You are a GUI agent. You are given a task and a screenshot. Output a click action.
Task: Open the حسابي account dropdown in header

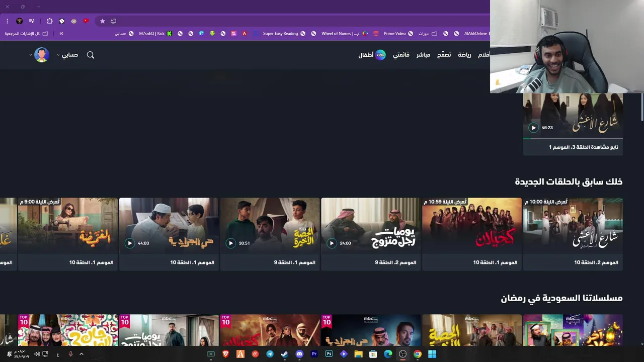point(67,55)
